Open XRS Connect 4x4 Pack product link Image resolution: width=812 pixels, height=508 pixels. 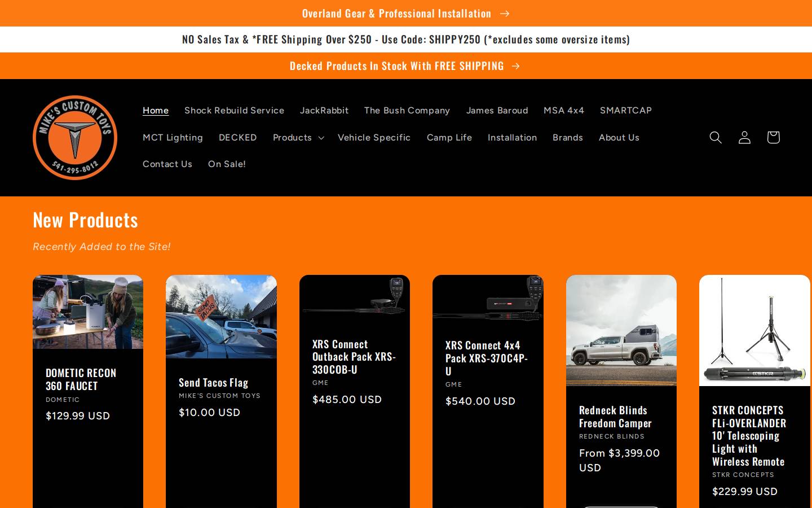(487, 358)
